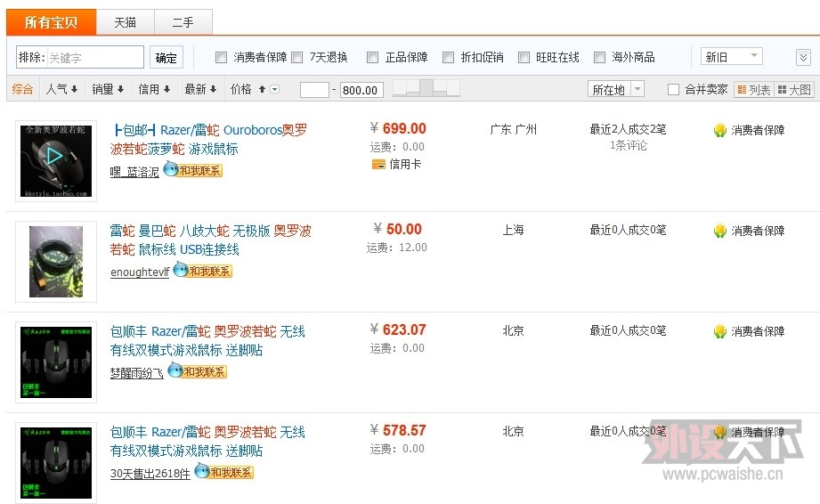Sort listings by 价格
The image size is (820, 504).
(x=248, y=89)
